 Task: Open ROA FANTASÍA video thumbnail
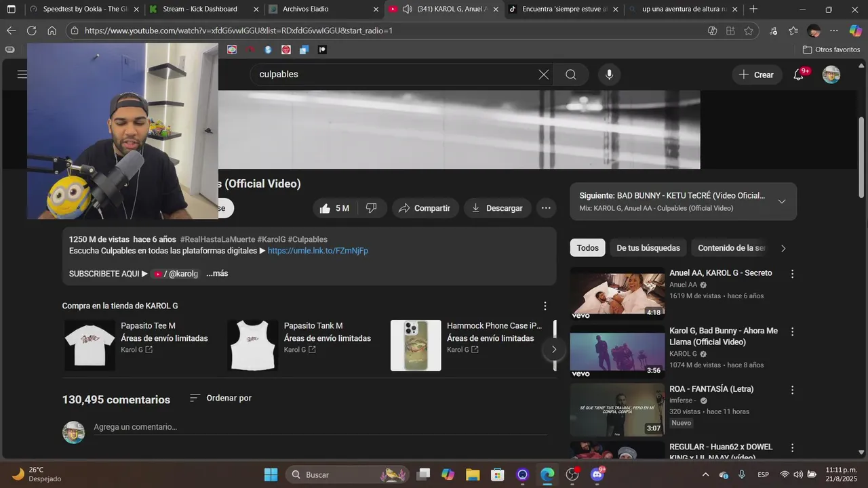(617, 409)
